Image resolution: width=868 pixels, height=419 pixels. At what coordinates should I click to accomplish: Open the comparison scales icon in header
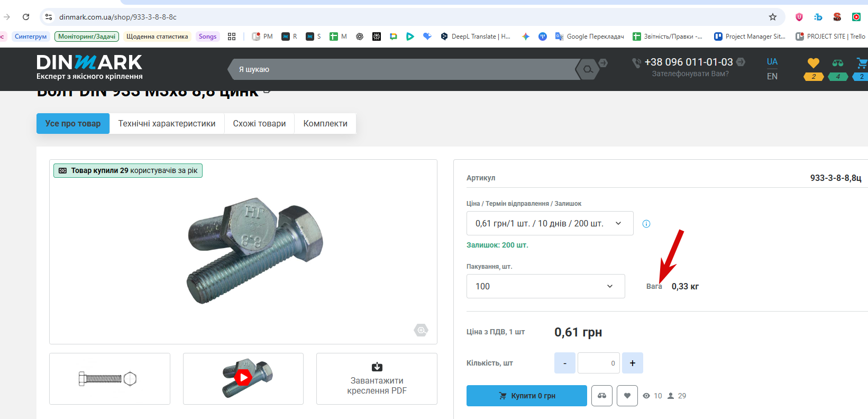click(838, 63)
